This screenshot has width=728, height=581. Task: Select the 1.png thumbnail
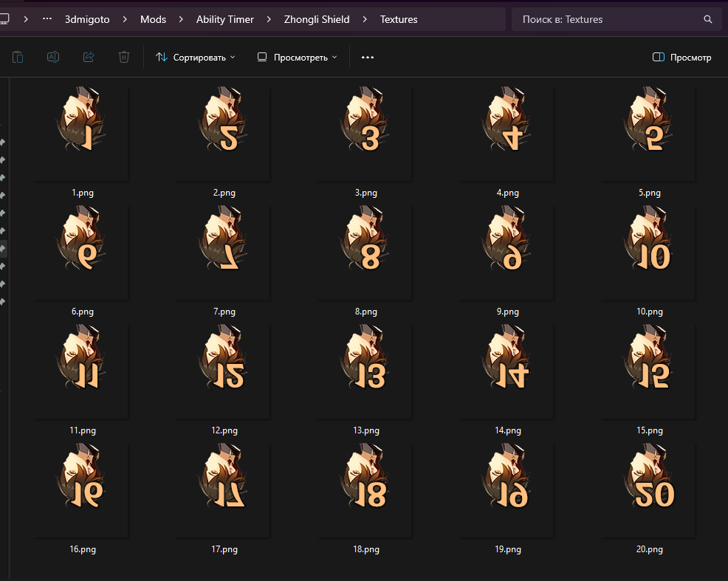click(x=81, y=133)
